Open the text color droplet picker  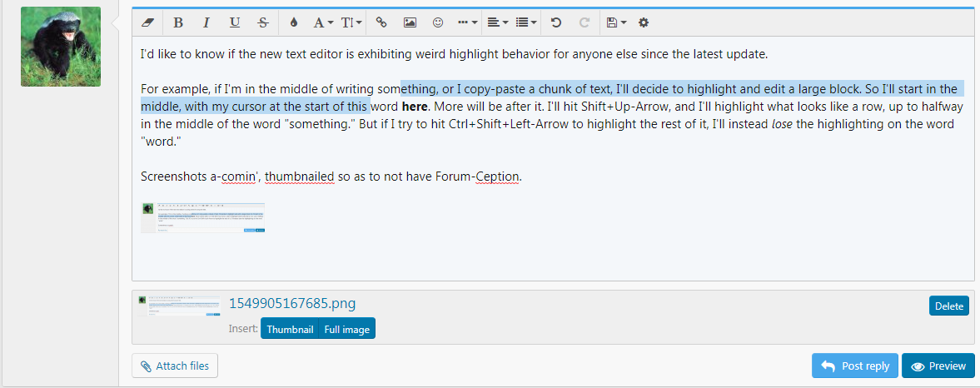click(293, 22)
